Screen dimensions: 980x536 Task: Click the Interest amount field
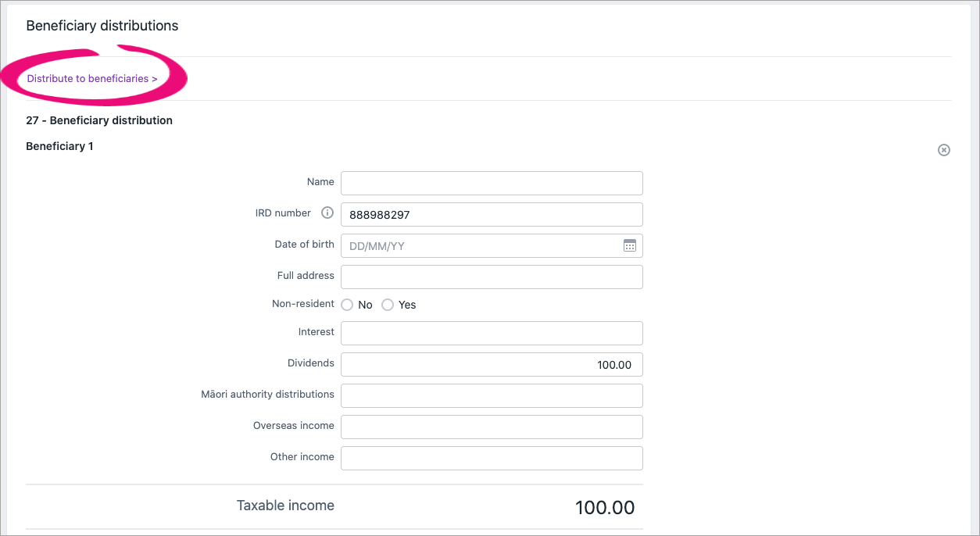pos(492,333)
